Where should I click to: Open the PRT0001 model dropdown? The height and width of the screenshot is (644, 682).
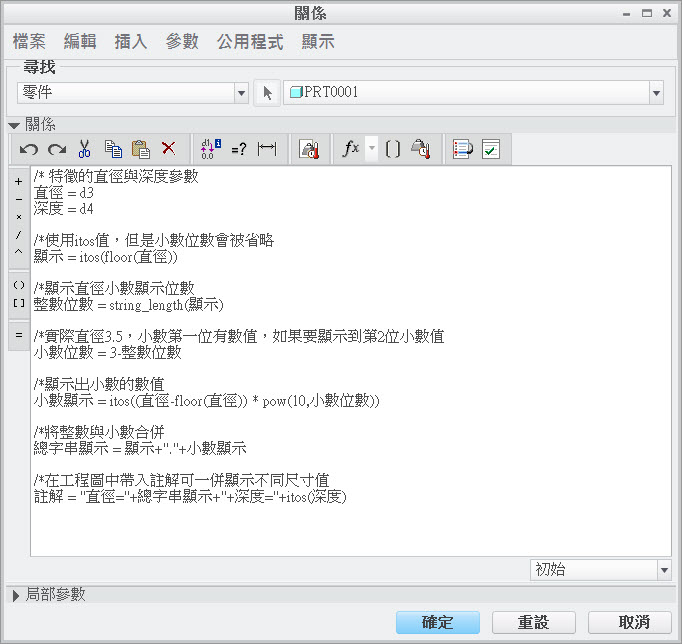(x=473, y=93)
